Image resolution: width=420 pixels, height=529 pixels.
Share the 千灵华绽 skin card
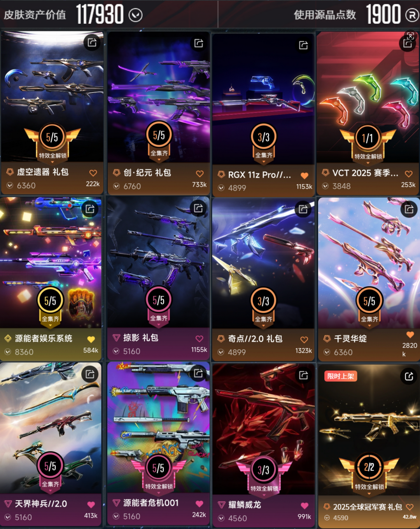[x=409, y=209]
